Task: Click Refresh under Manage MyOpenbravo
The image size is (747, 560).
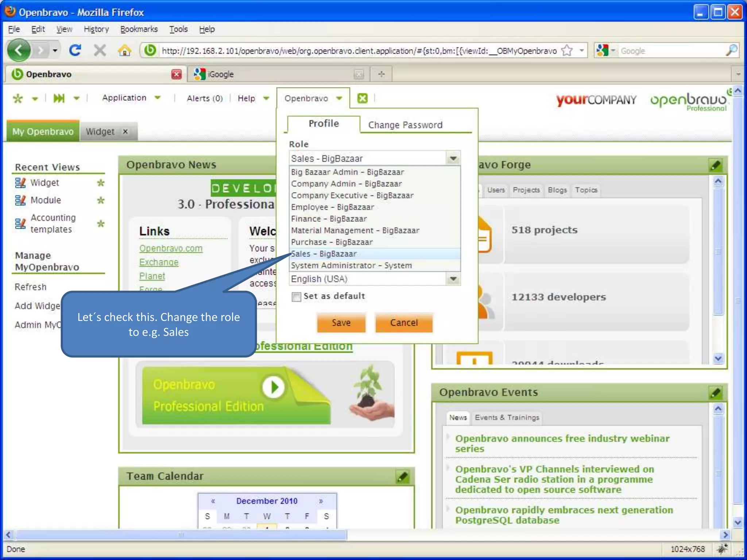Action: tap(31, 287)
